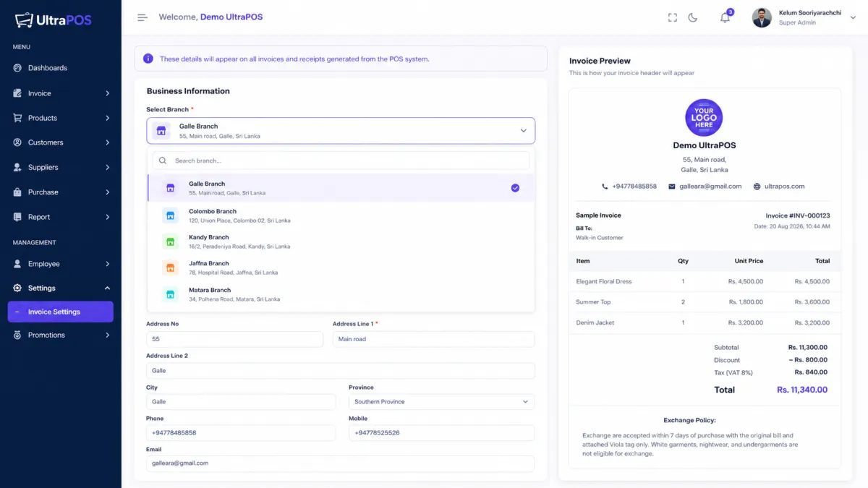868x488 pixels.
Task: Select the Colombo Branch option
Action: coord(341,215)
